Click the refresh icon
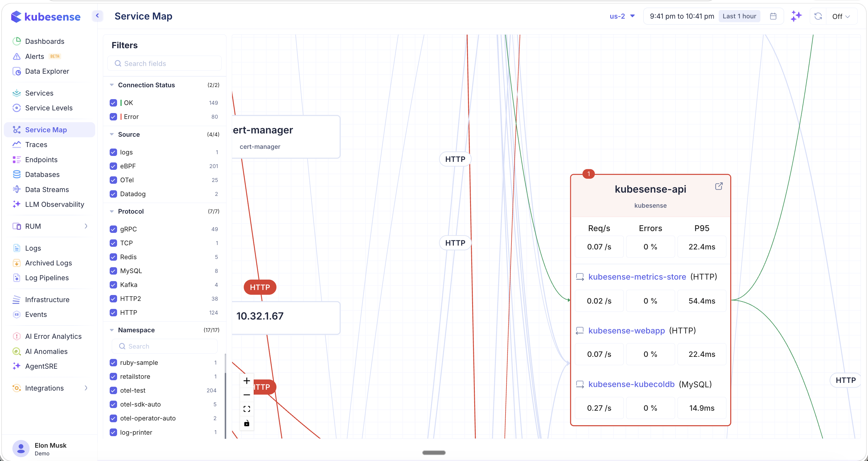The width and height of the screenshot is (868, 461). [818, 16]
